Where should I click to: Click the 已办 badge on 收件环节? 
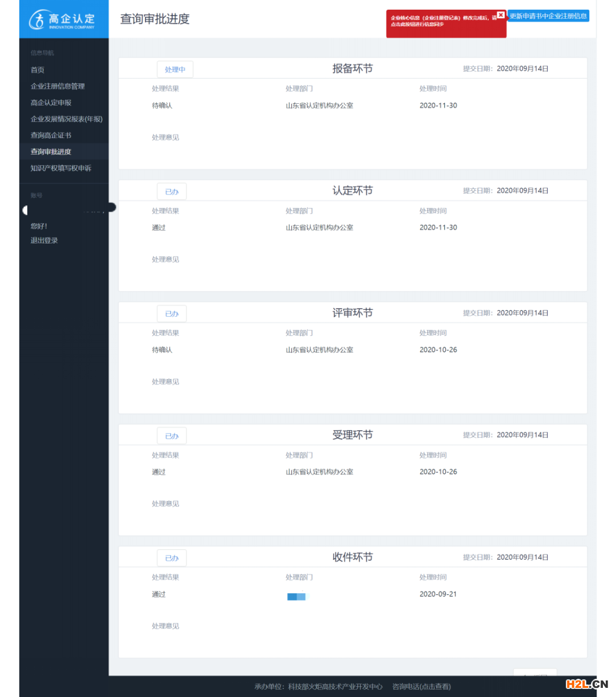coord(172,558)
